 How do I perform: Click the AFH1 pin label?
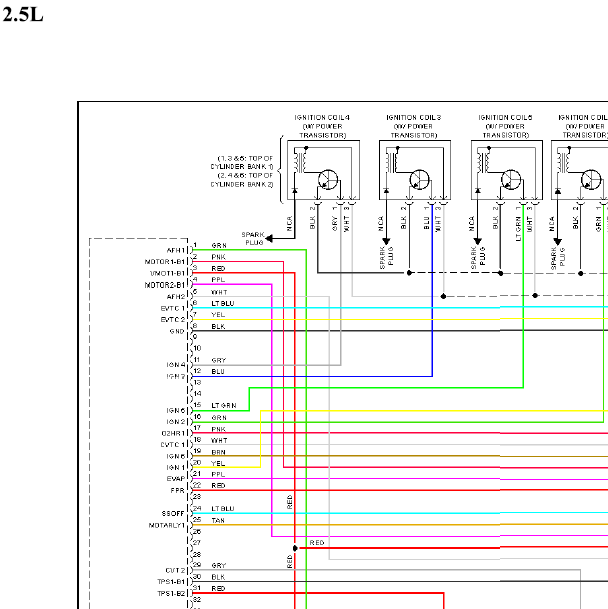[176, 251]
